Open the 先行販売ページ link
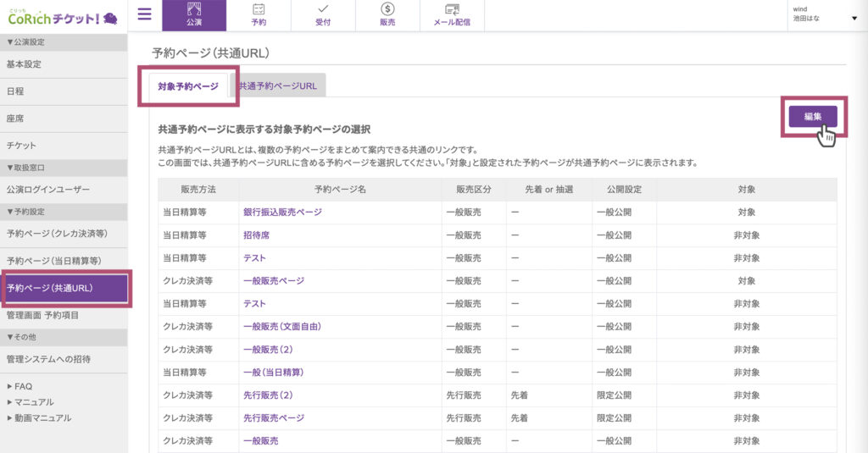Screen dimensions: 868x453 click(x=273, y=418)
